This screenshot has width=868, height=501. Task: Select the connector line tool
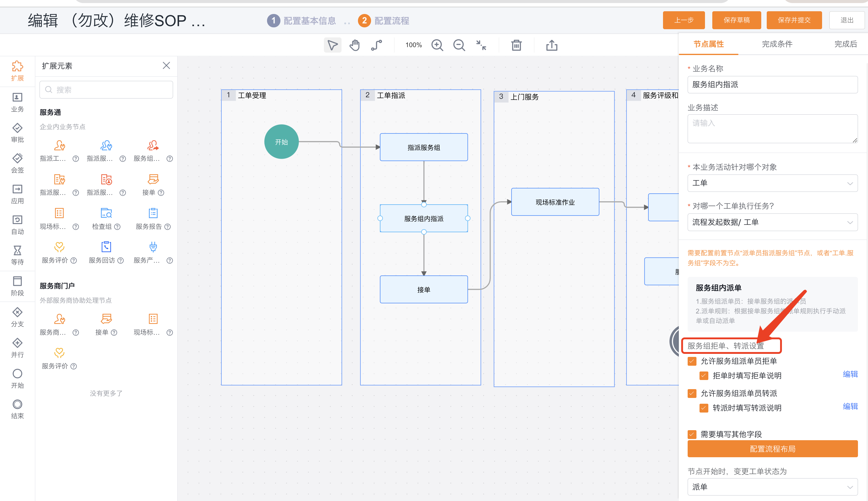point(377,45)
